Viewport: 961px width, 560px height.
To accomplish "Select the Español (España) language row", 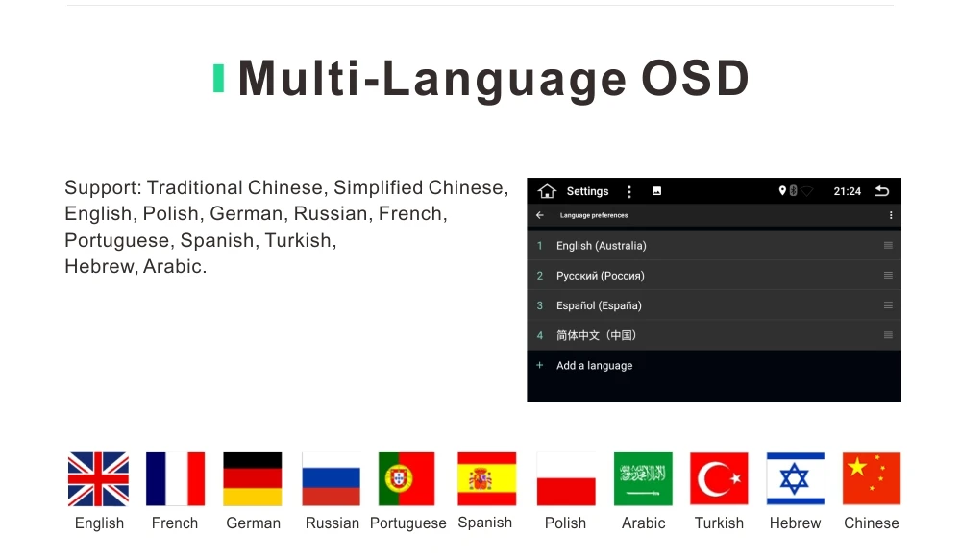I will click(x=714, y=305).
